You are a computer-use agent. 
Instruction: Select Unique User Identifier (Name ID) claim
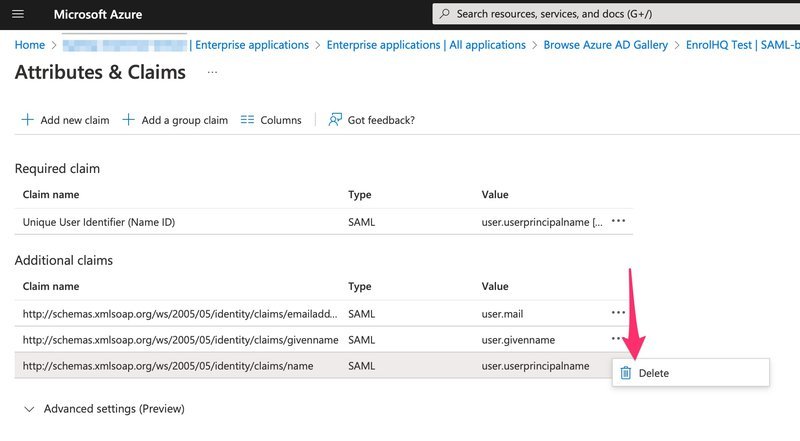[99, 222]
